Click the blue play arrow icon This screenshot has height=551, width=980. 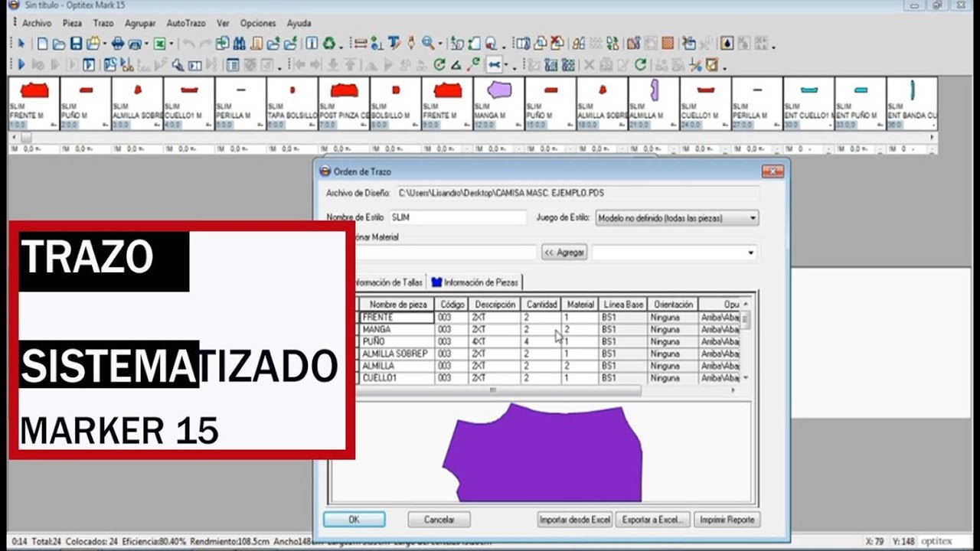[x=21, y=65]
